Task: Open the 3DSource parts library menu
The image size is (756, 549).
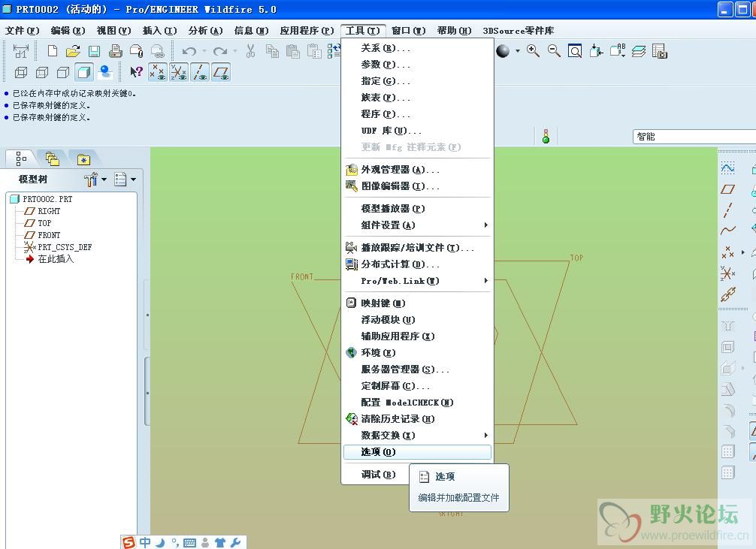Action: click(519, 30)
